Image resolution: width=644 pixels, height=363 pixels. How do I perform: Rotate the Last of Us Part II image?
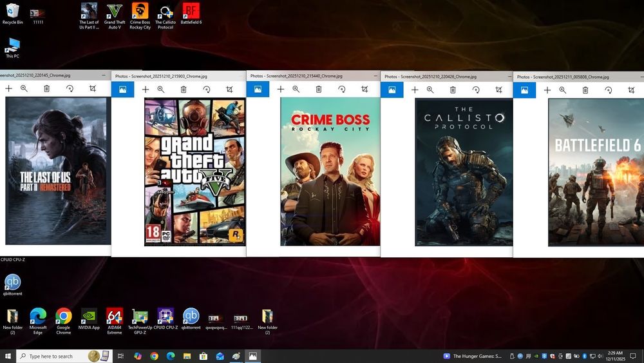pyautogui.click(x=70, y=89)
